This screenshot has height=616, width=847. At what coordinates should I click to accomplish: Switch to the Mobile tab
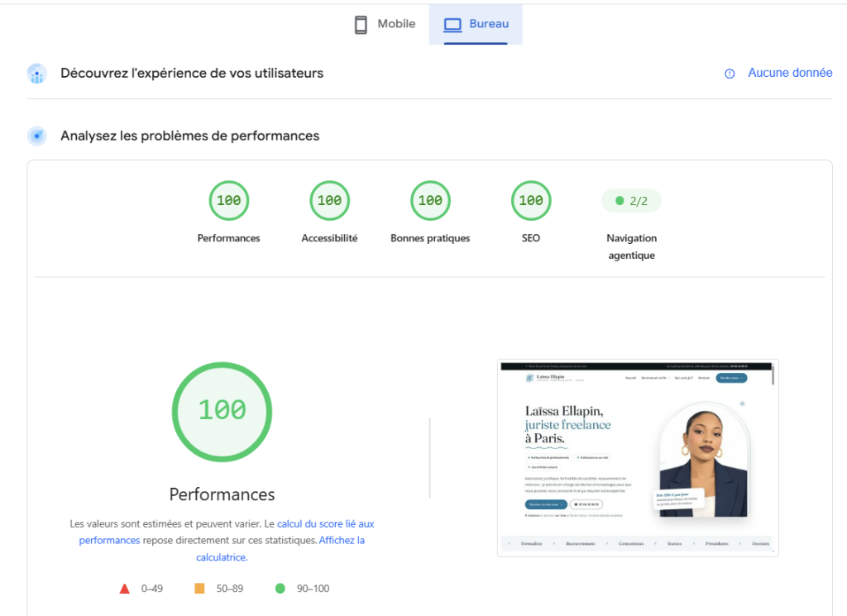tap(385, 24)
